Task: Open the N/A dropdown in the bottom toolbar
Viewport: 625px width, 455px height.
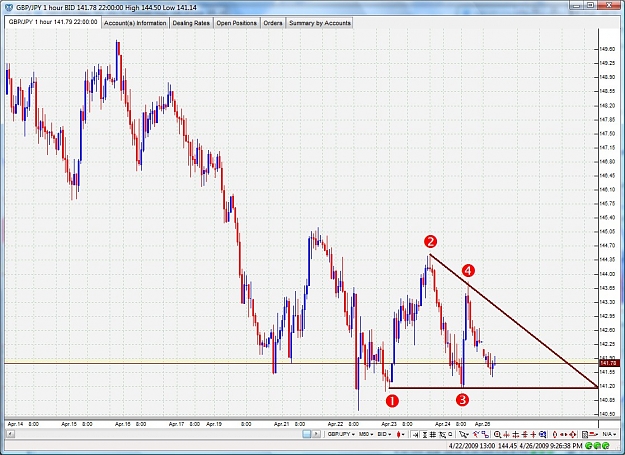Action: click(x=609, y=434)
